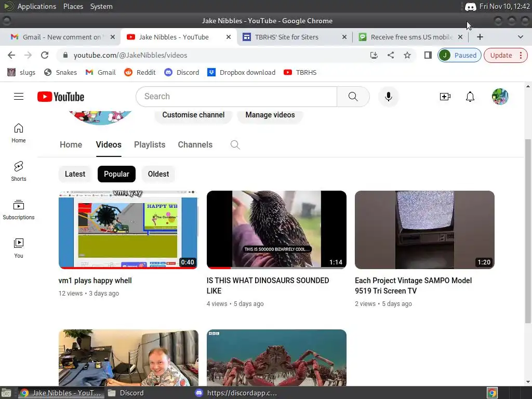Image resolution: width=532 pixels, height=399 pixels.
Task: Open video title vm1 plays happy whell
Action: point(95,281)
